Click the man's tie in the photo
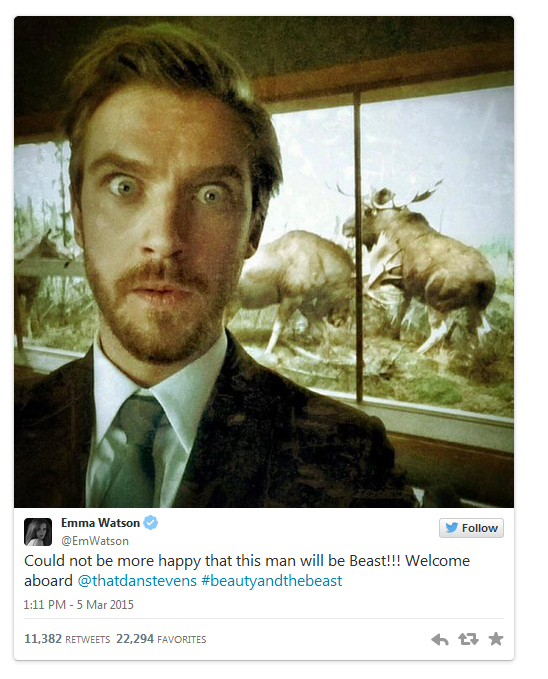The height and width of the screenshot is (679, 548). (x=132, y=446)
